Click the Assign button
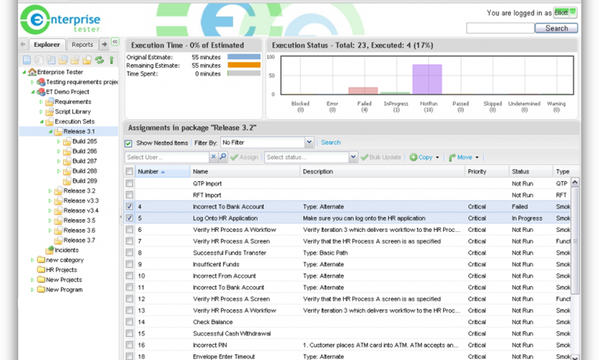The height and width of the screenshot is (360, 600). tap(245, 157)
